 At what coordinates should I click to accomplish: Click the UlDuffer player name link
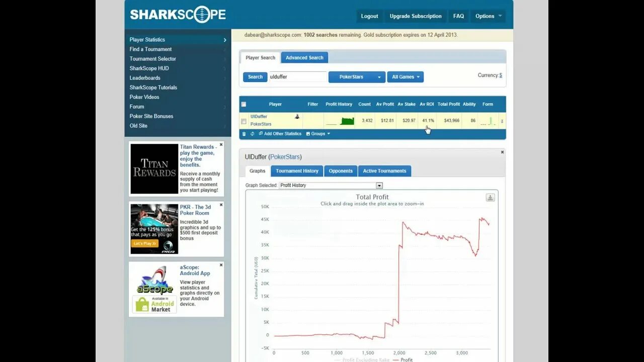[259, 117]
